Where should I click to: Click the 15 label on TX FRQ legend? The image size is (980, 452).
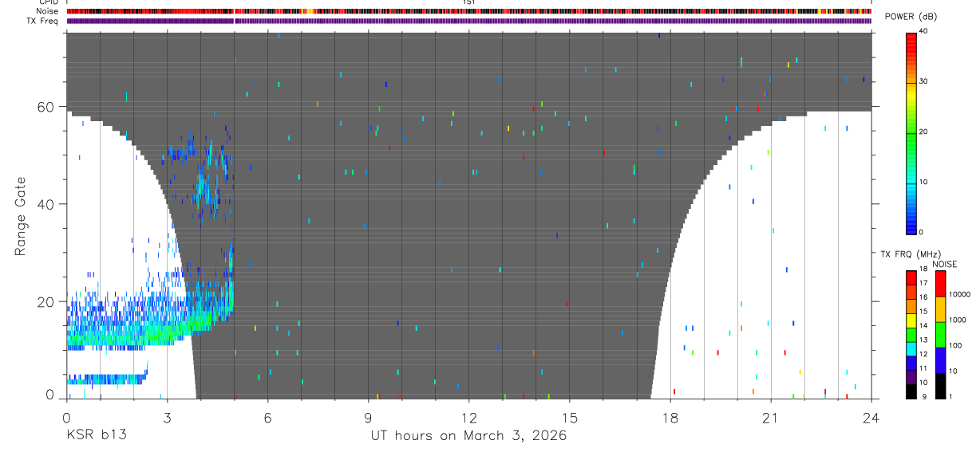point(923,311)
